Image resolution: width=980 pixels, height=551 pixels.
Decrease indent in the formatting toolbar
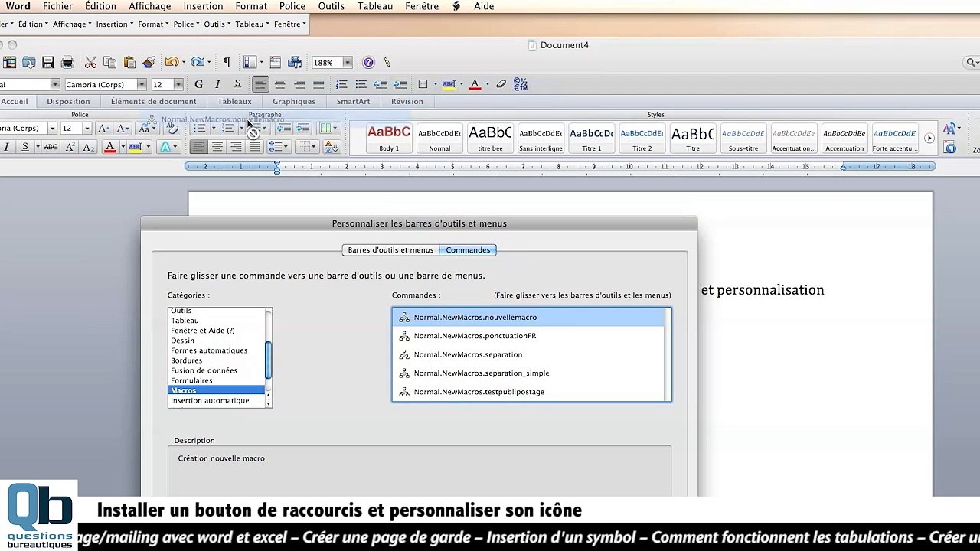(381, 84)
